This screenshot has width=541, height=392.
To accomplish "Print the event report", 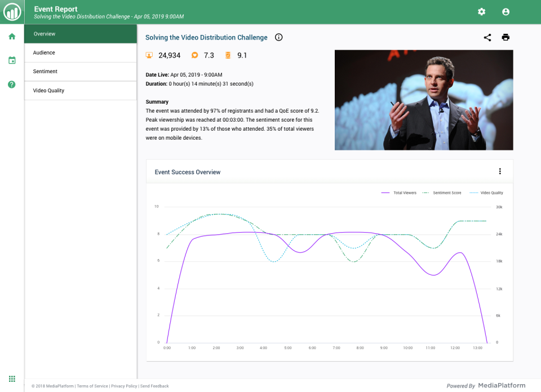I will pos(505,37).
